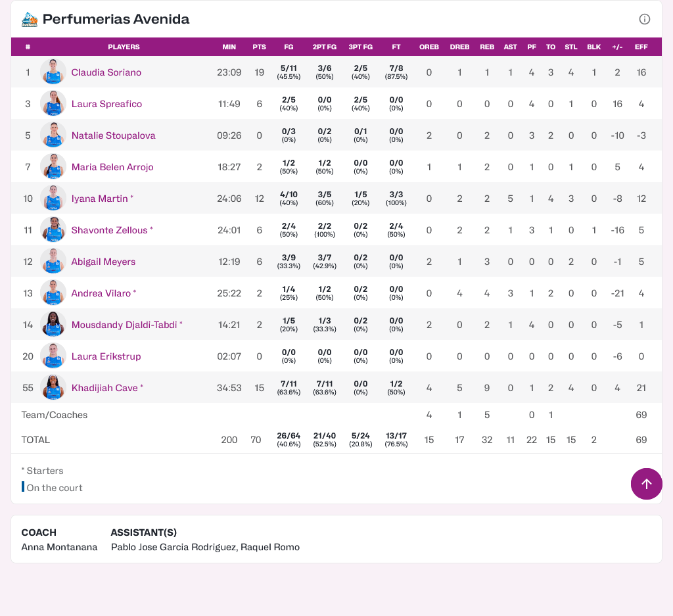The image size is (673, 616).
Task: Click the PTS column header
Action: (x=260, y=47)
